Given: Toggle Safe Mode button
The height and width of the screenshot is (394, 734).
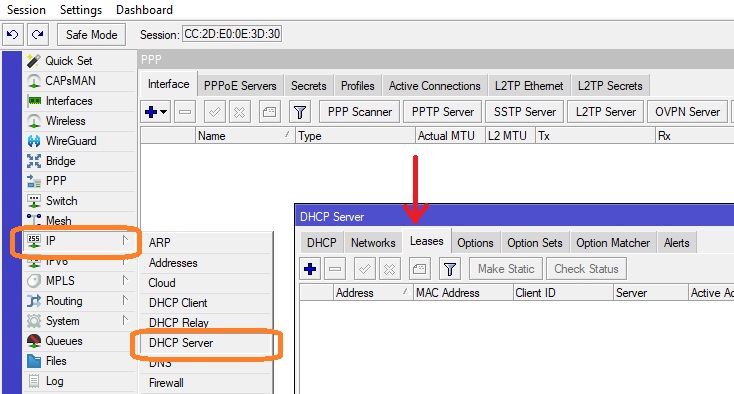Looking at the screenshot, I should click(x=91, y=35).
